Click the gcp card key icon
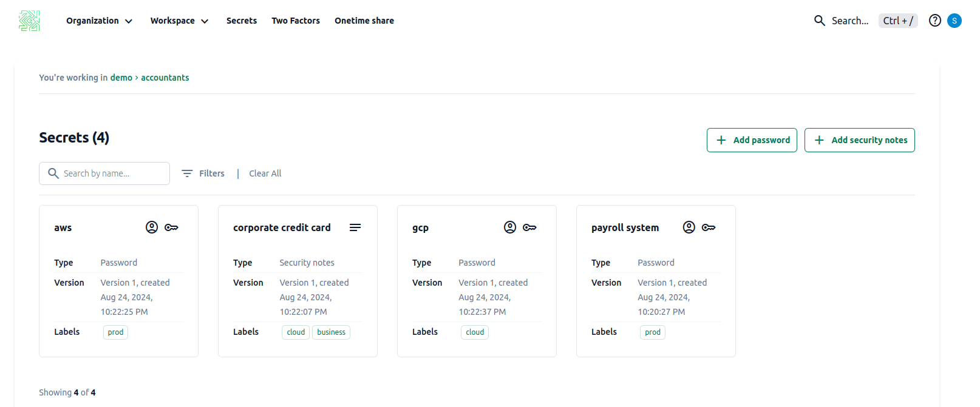Screen dimensions: 980x407 tap(529, 227)
